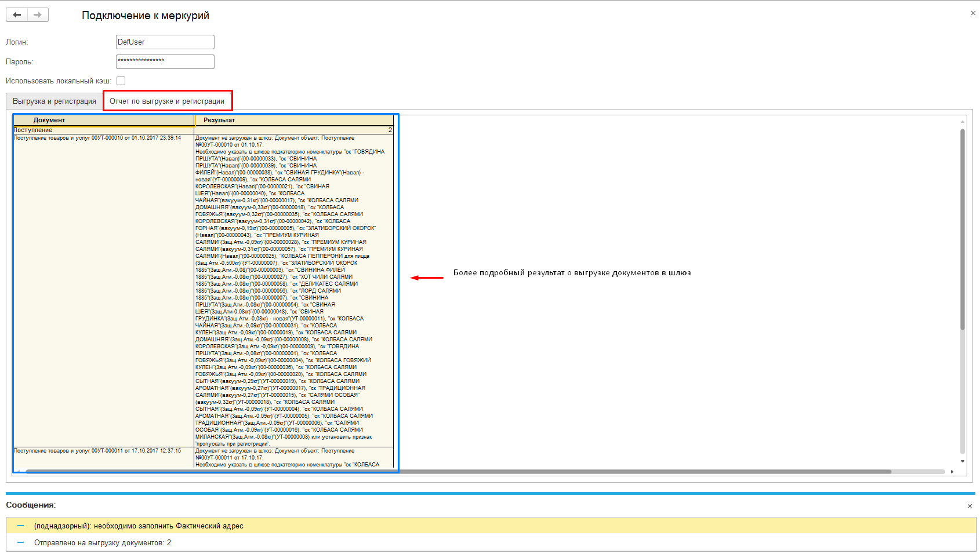Click the report's scroll up arrow
Screen dimensions: 980x558
[x=963, y=122]
